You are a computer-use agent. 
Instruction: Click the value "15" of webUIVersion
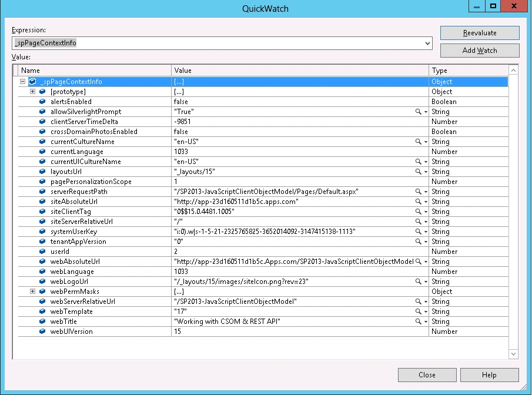[x=178, y=331]
